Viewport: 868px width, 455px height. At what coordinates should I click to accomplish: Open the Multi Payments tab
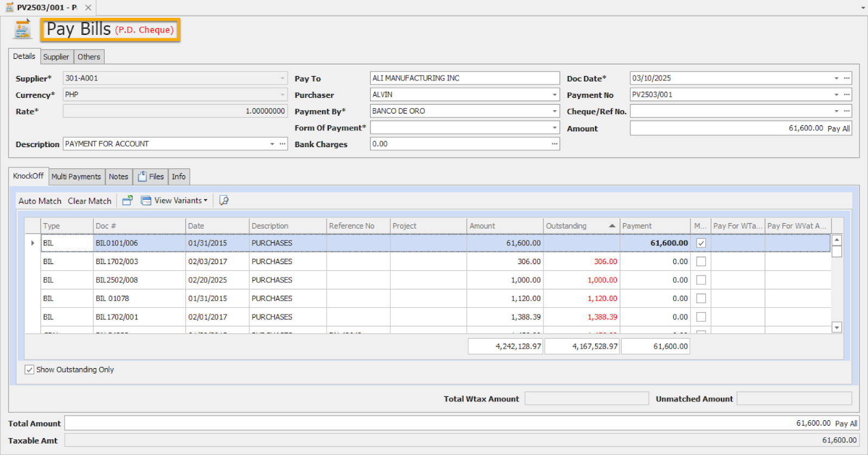76,176
